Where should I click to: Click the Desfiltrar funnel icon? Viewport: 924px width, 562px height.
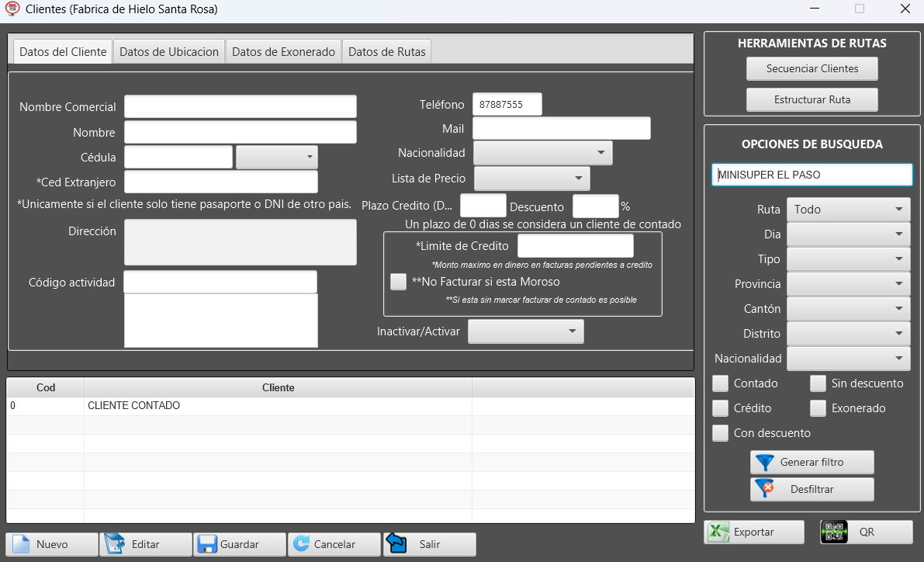[765, 489]
